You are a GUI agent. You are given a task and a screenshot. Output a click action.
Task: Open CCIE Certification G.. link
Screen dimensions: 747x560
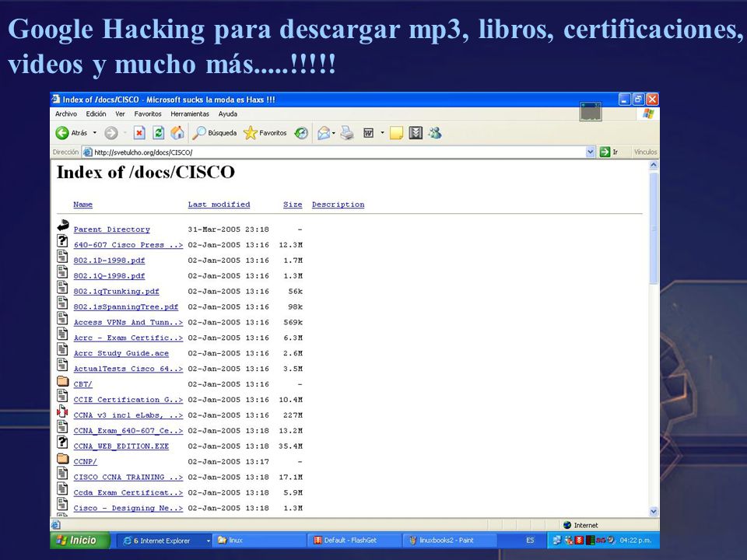coord(128,400)
